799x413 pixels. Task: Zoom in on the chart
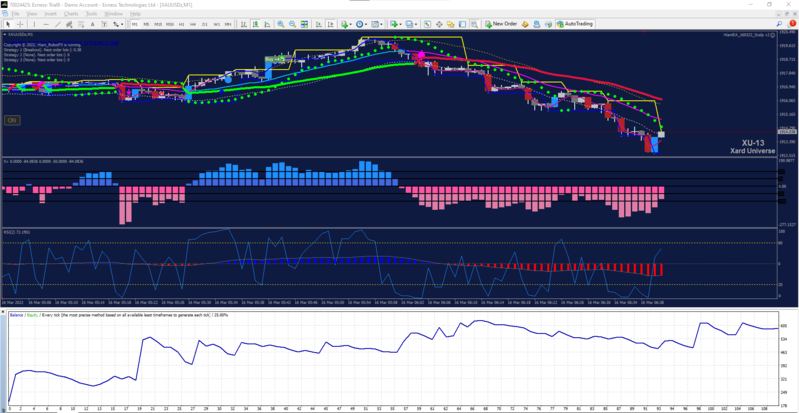click(x=281, y=24)
